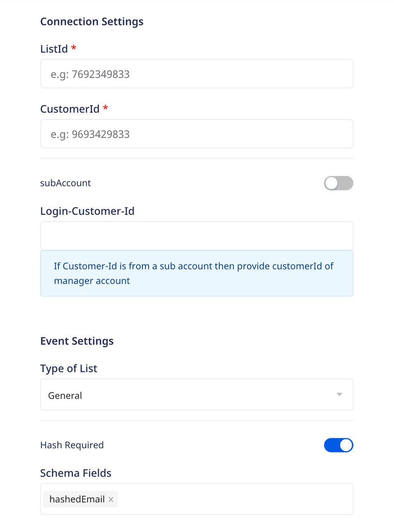Focus the CustomerId input field
The width and height of the screenshot is (394, 532).
[x=197, y=134]
